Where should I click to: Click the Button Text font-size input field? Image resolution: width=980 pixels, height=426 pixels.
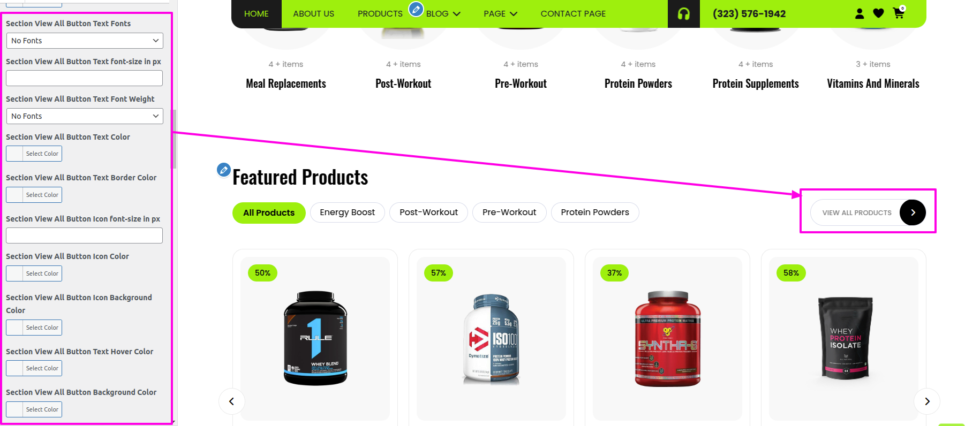(85, 78)
